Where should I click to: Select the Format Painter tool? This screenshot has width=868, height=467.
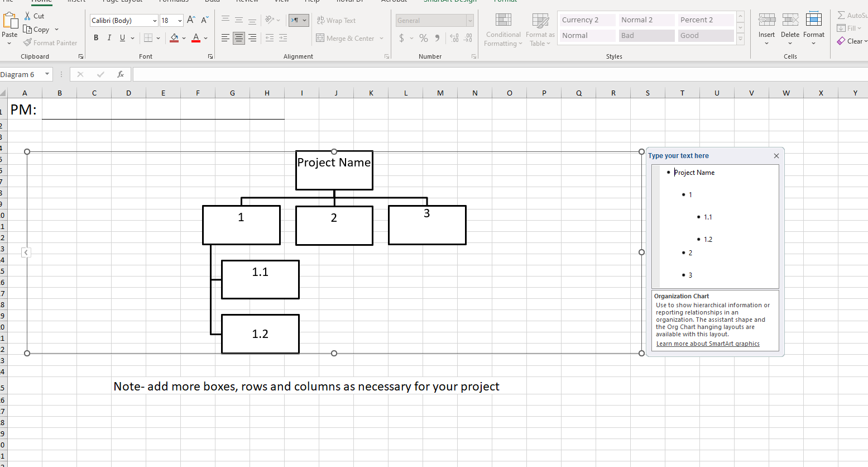click(50, 42)
